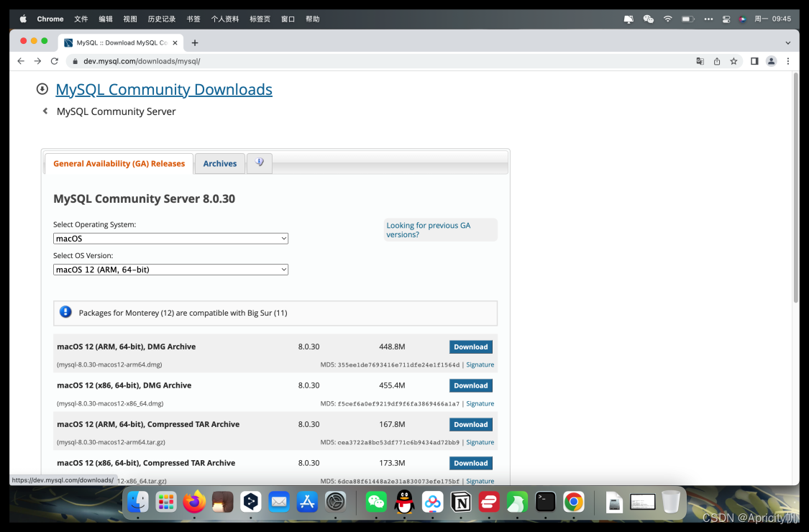Open the 编辑 menu
This screenshot has height=532, width=809.
pyautogui.click(x=106, y=19)
